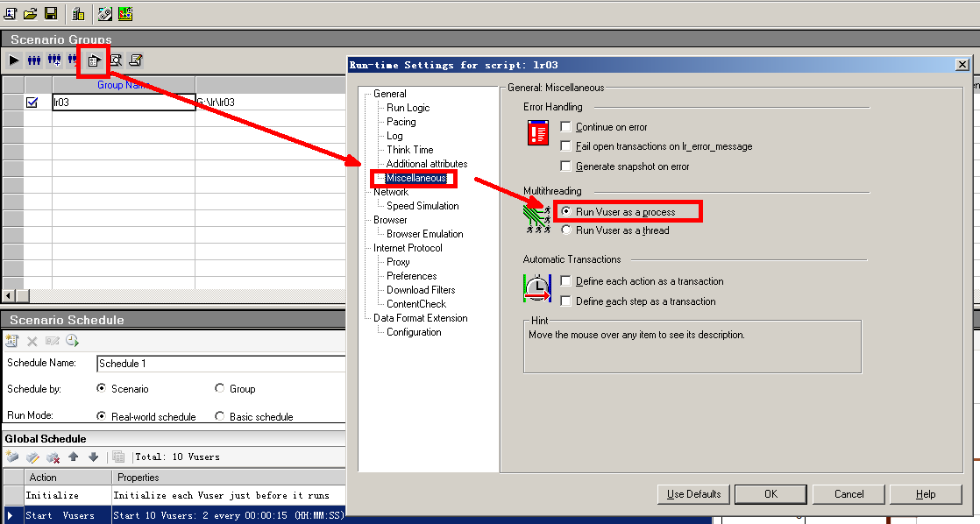The image size is (980, 524).
Task: Click the Add Group icon with plus sign
Action: pyautogui.click(x=54, y=60)
